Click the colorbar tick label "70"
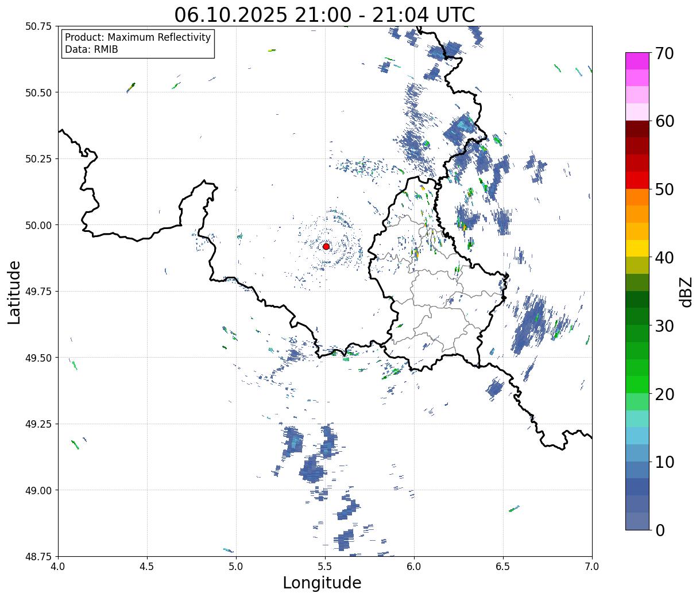The width and height of the screenshot is (700, 597). click(x=664, y=53)
